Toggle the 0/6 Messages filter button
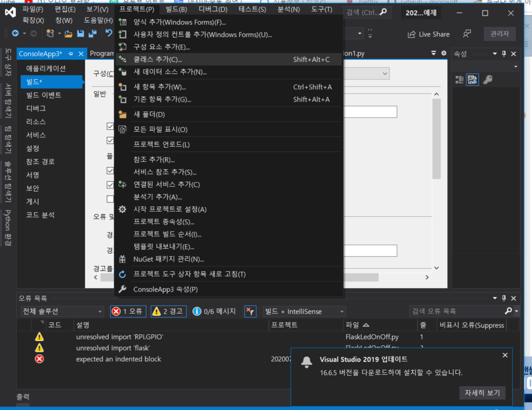532x410 pixels. [214, 311]
